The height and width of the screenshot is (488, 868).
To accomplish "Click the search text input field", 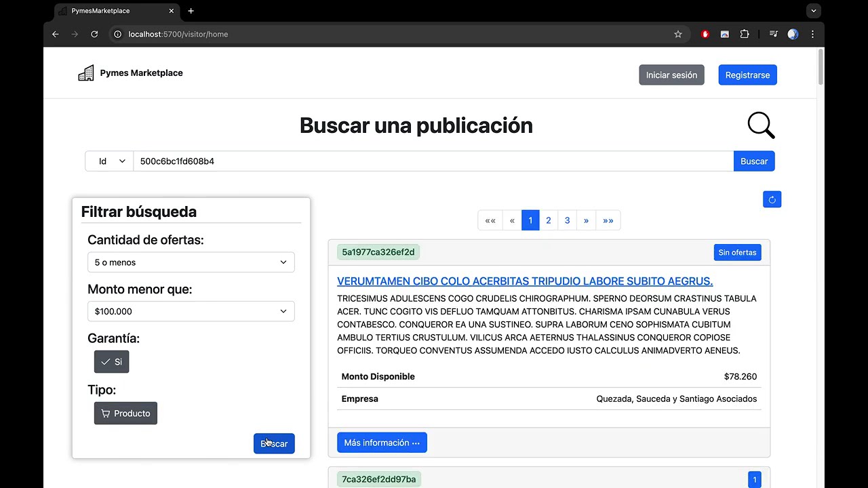I will [x=433, y=161].
